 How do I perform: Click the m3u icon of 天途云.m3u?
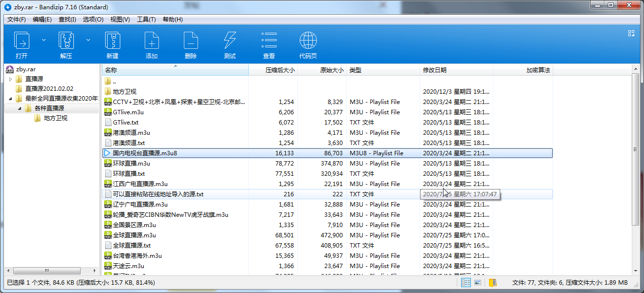click(x=108, y=266)
